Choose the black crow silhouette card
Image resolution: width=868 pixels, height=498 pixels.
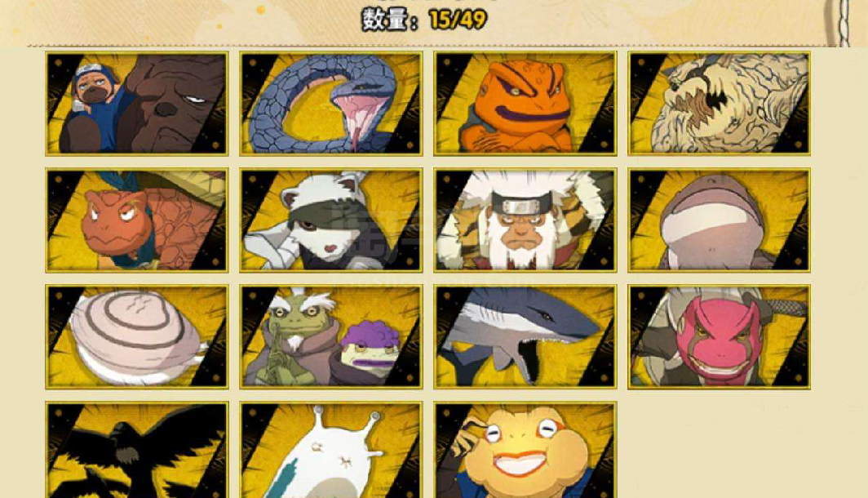(137, 450)
